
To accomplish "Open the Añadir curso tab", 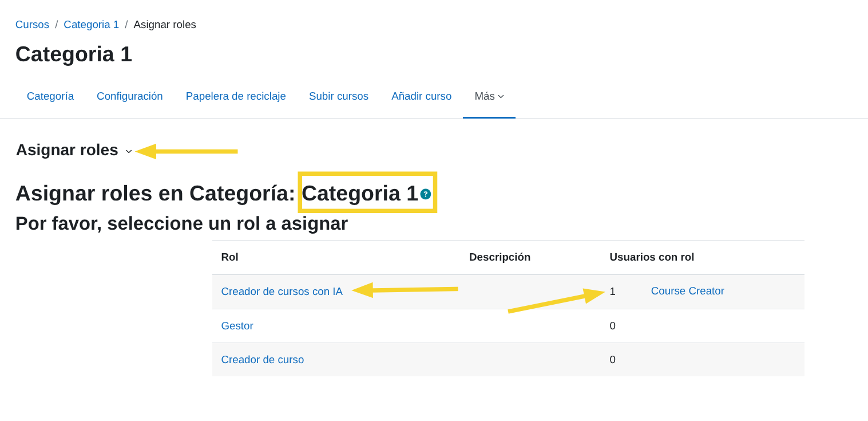I will coord(421,96).
